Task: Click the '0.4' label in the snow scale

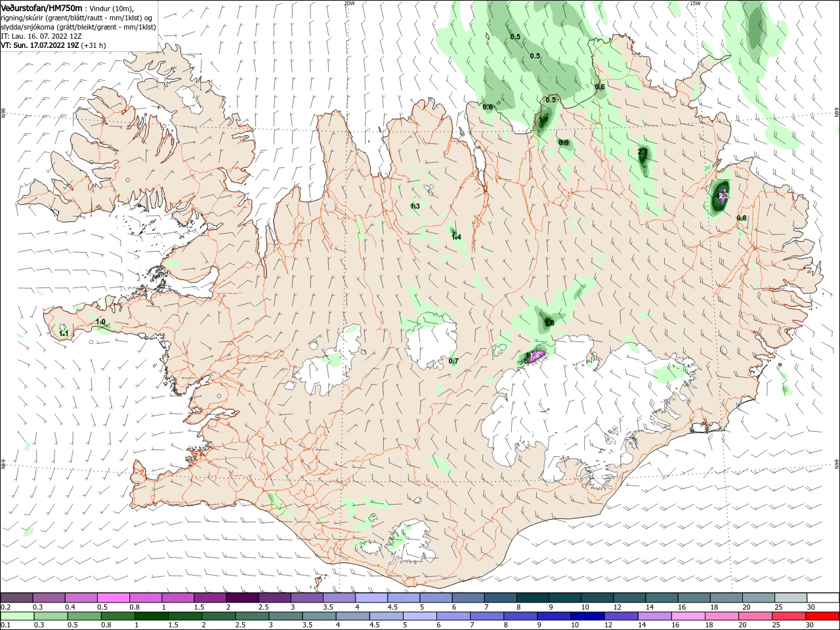Action: coord(70,607)
